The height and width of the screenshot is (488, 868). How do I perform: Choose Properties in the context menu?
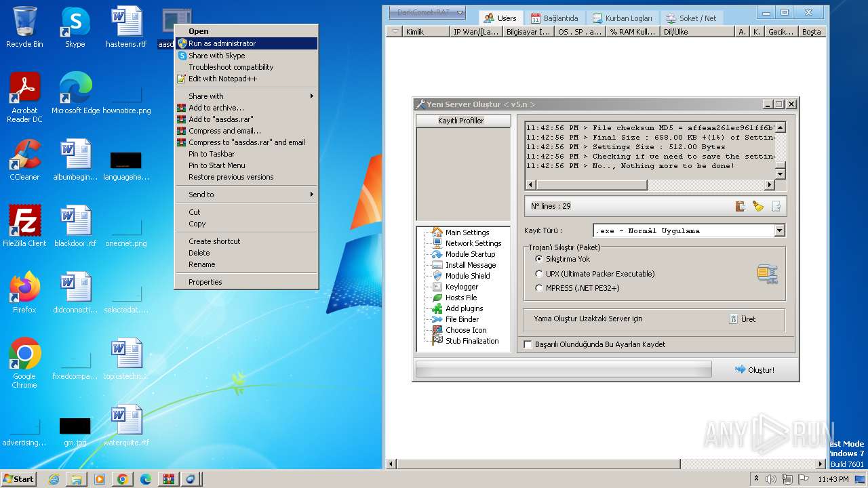point(247,282)
